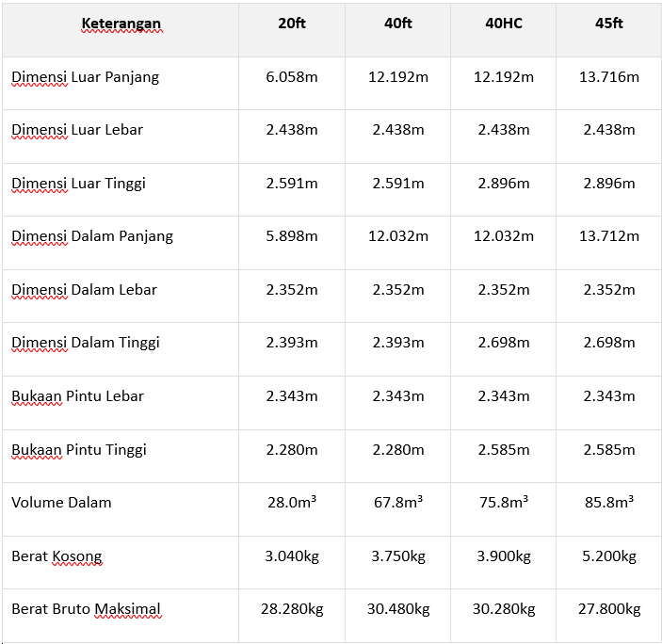Viewport: 662px width, 644px height.
Task: Select the Dimensi Luar Tinggi label
Action: tap(79, 184)
